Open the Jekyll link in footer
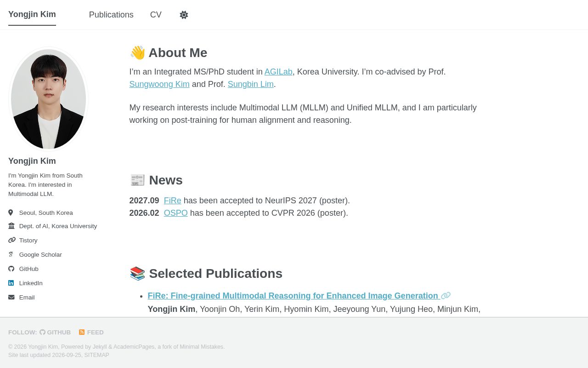The height and width of the screenshot is (368, 588). tap(100, 347)
